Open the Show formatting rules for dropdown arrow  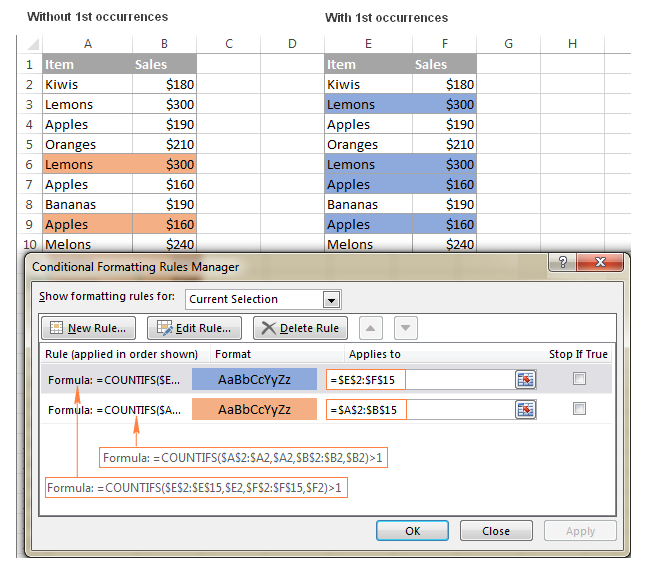coord(331,299)
